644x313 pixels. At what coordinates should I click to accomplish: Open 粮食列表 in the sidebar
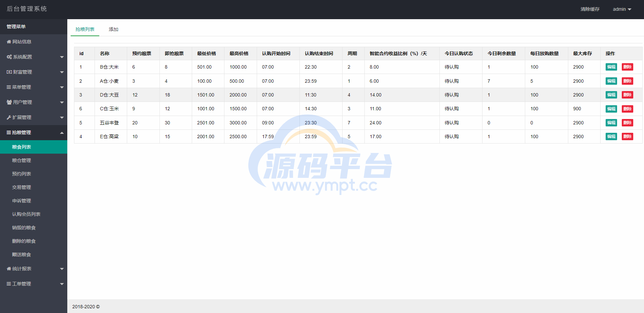34,147
